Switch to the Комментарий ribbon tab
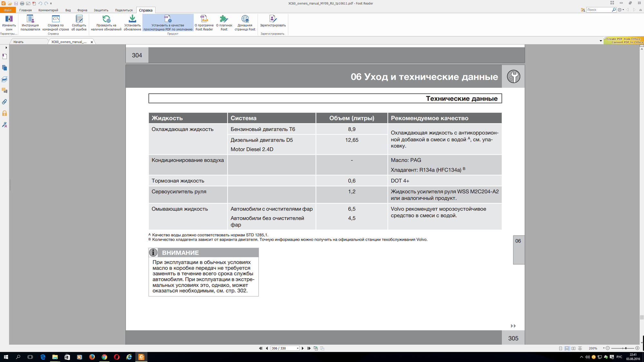Image resolution: width=644 pixels, height=362 pixels. coord(48,10)
